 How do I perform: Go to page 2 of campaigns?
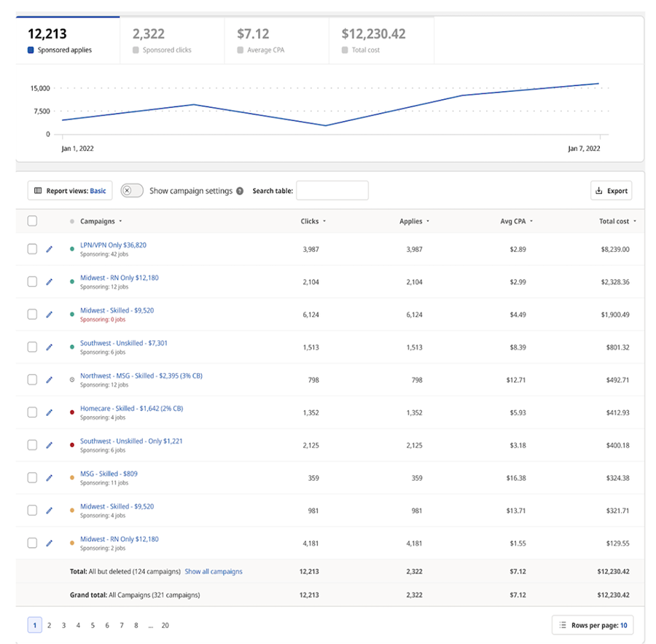click(49, 625)
